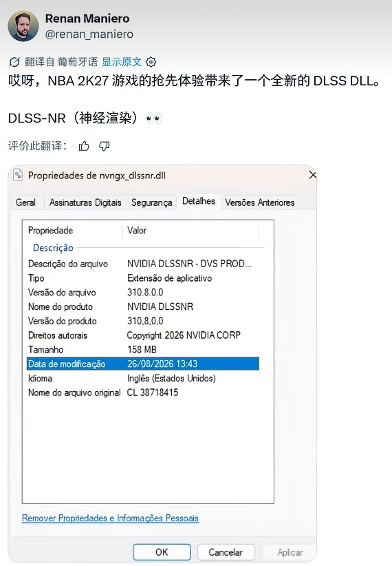This screenshot has height=566, width=392.
Task: Click the value CL 38718415
Action: coord(153,392)
